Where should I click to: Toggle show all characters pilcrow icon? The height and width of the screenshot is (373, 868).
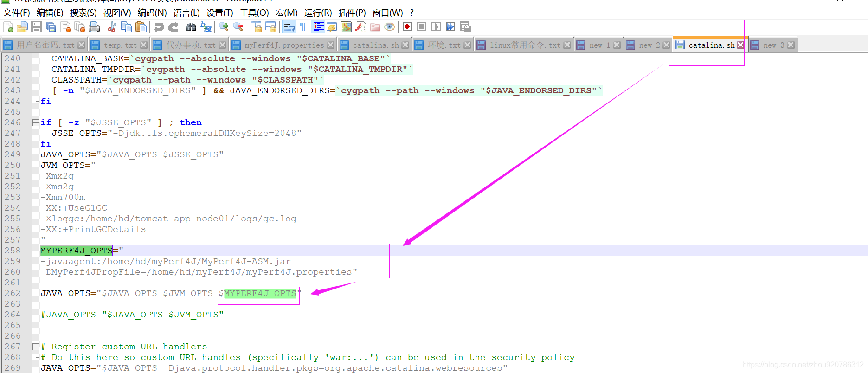(x=303, y=27)
